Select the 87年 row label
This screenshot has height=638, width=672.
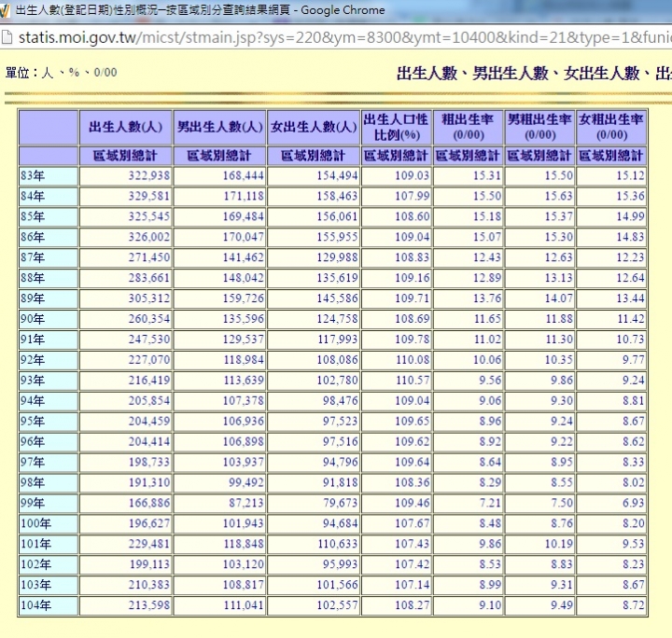pyautogui.click(x=49, y=257)
